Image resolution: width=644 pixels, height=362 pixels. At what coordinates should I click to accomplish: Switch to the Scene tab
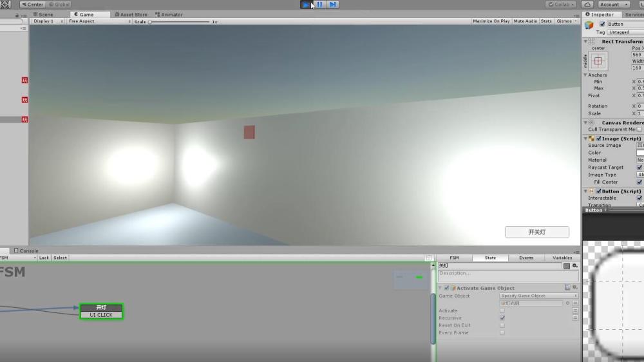[x=43, y=14]
